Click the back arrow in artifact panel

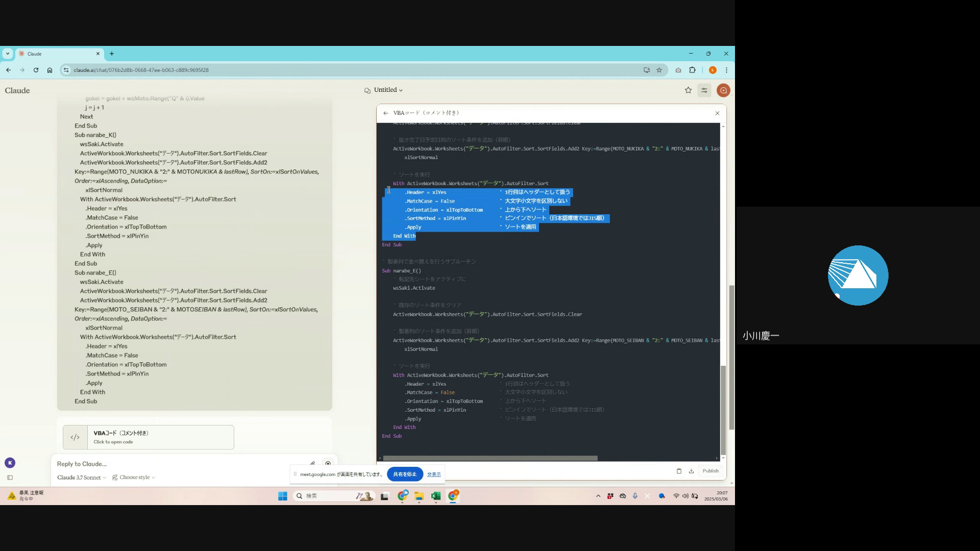point(385,113)
